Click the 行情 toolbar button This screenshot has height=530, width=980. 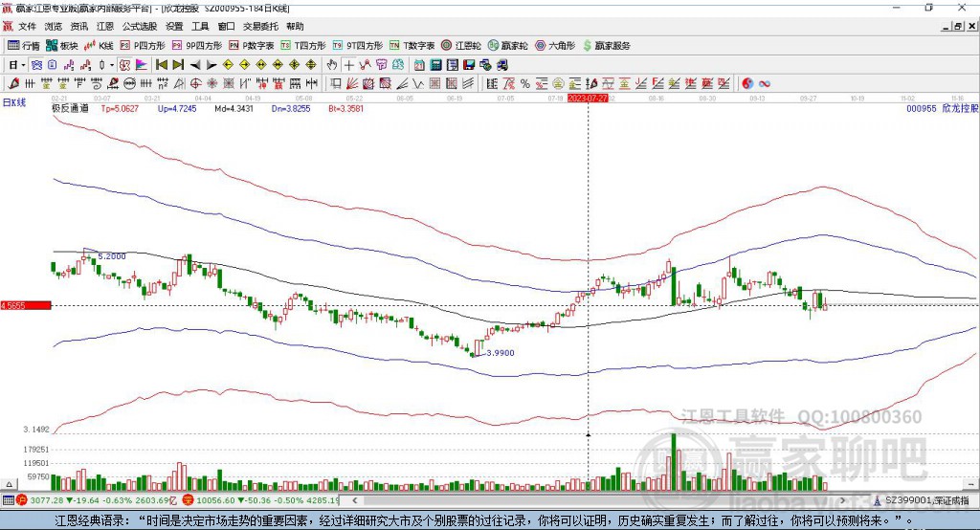24,46
